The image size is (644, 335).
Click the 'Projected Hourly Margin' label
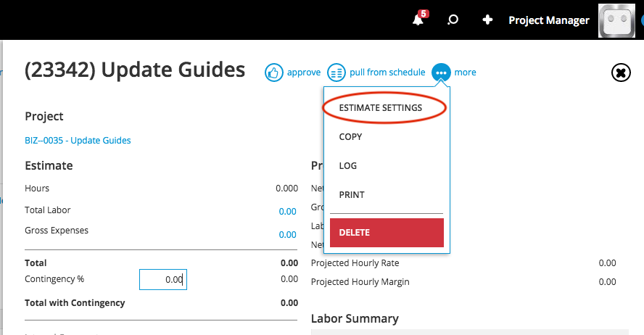click(360, 282)
